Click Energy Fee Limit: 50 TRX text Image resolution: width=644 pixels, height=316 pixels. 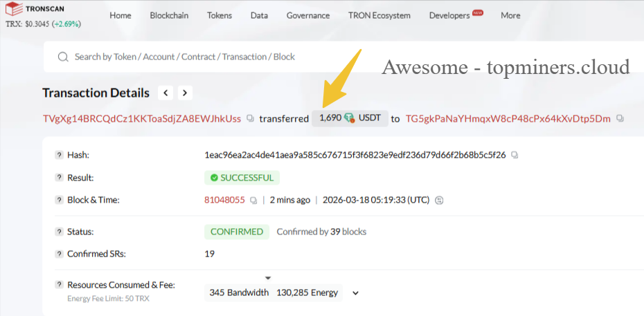[108, 299]
